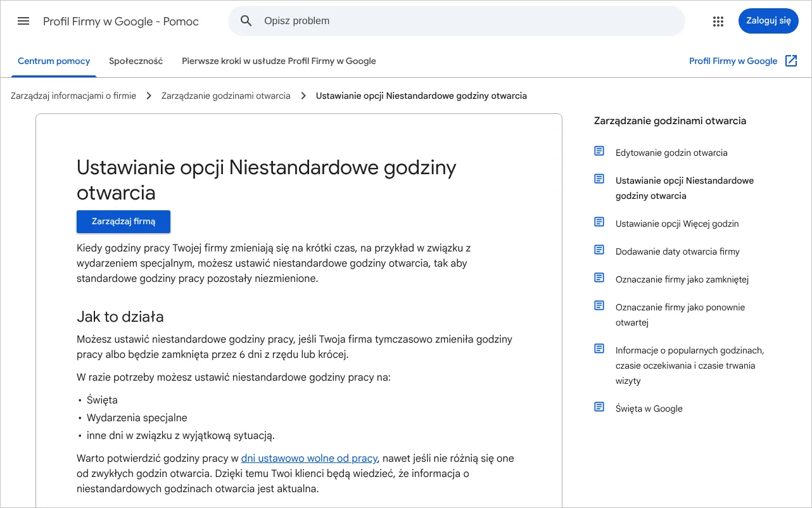Click the article icon beside Ustawianie opcji Więcej godzin
The height and width of the screenshot is (508, 812).
pyautogui.click(x=599, y=222)
